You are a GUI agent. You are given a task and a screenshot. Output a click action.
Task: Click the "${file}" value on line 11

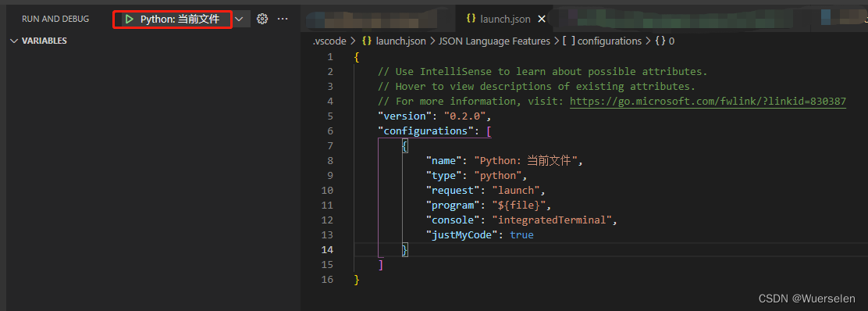(x=519, y=206)
